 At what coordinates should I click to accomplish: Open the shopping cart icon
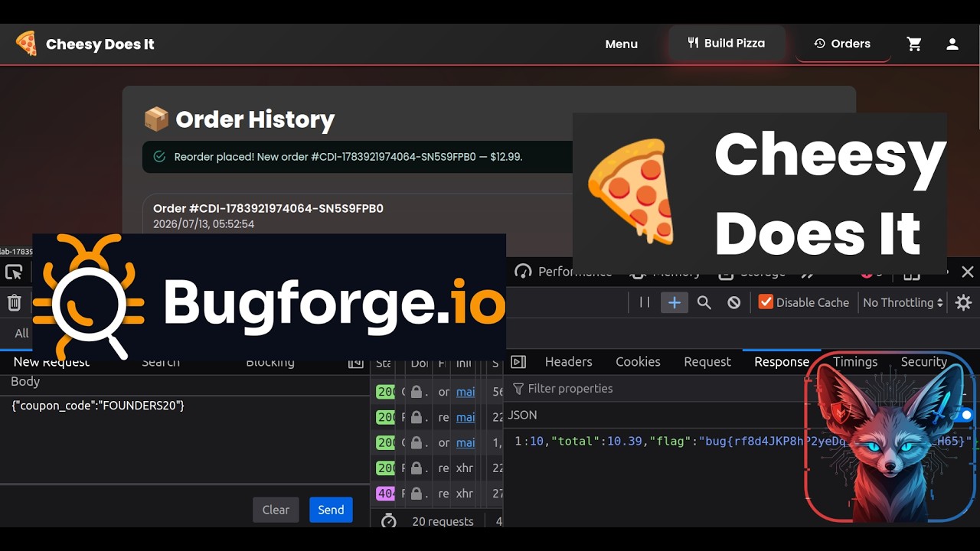[914, 44]
